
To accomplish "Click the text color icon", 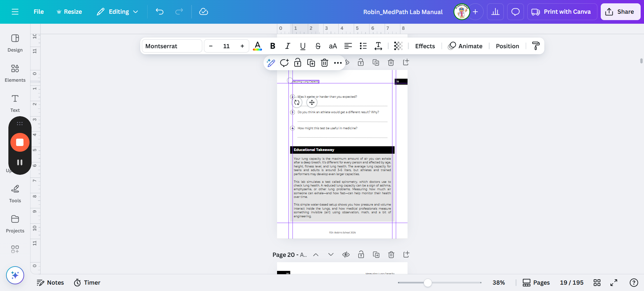I will [x=257, y=46].
